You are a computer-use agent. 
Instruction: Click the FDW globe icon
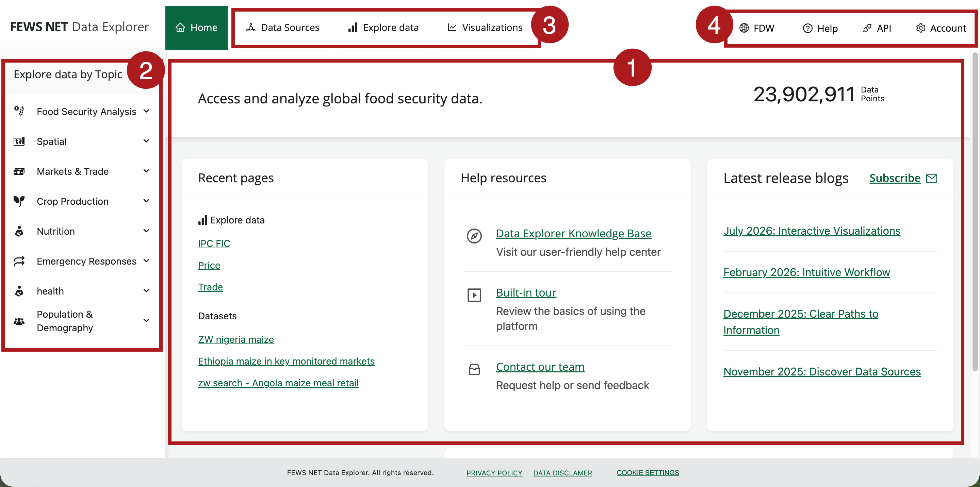pos(744,28)
